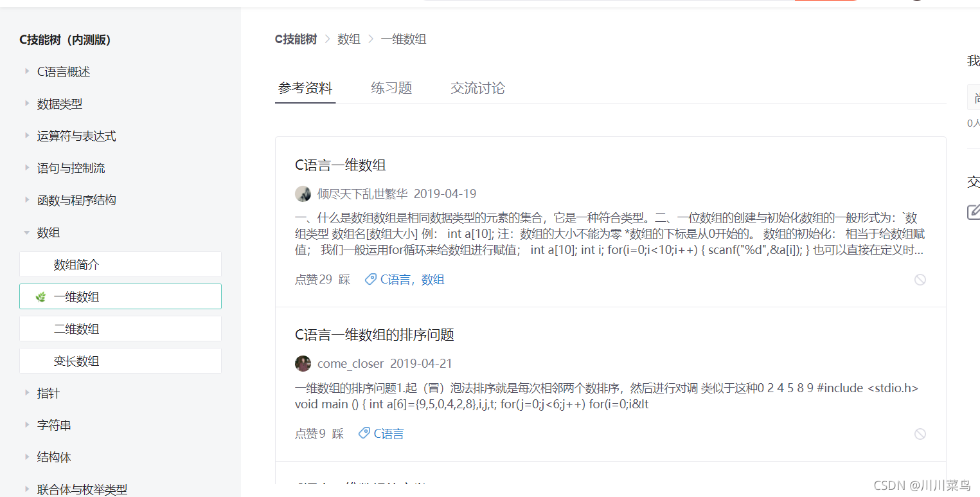This screenshot has height=497, width=980.
Task: Click the edit pencil icon at right edge
Action: point(974,212)
